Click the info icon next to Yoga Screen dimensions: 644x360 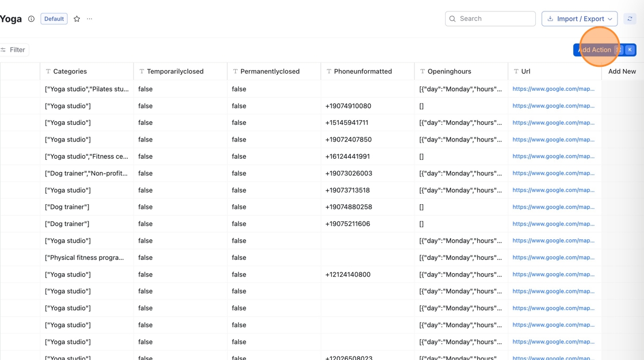[31, 19]
